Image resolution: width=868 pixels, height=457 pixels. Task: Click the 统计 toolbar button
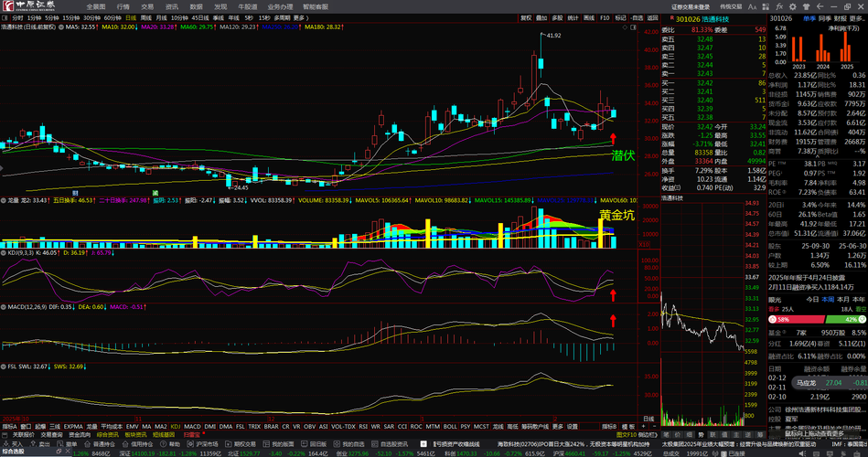click(573, 18)
